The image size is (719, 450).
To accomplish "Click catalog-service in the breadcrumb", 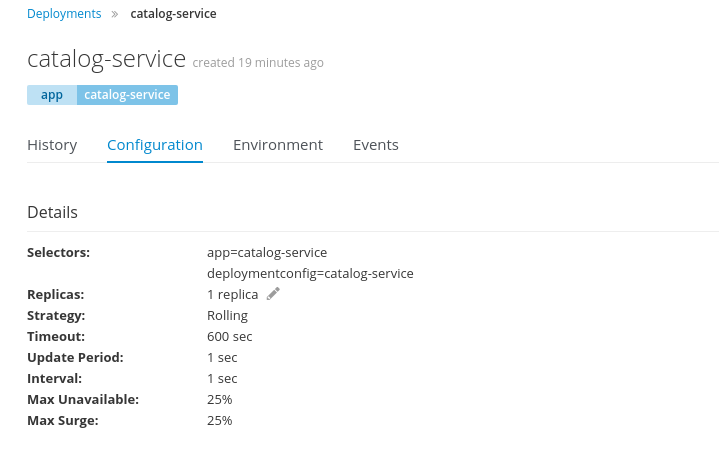I will click(173, 14).
